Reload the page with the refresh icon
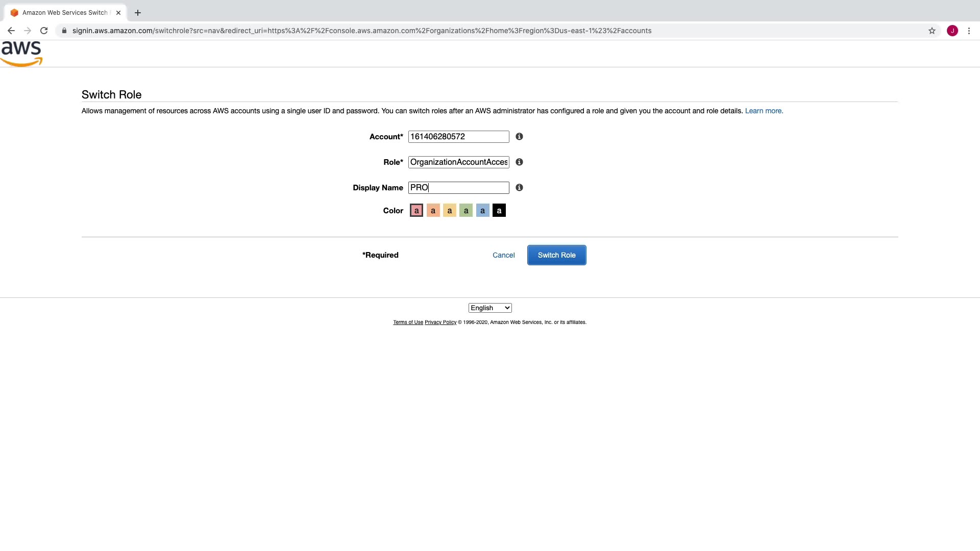 [44, 31]
